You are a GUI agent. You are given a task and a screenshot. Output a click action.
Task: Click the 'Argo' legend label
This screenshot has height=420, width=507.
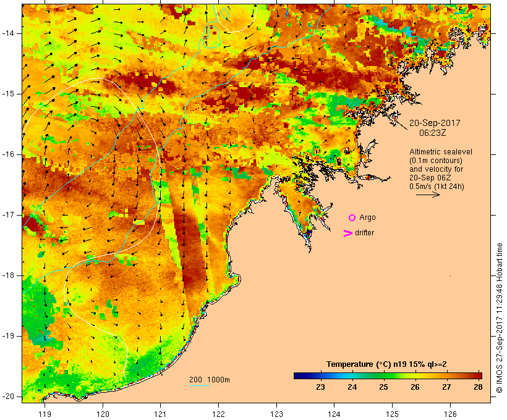[x=368, y=217]
